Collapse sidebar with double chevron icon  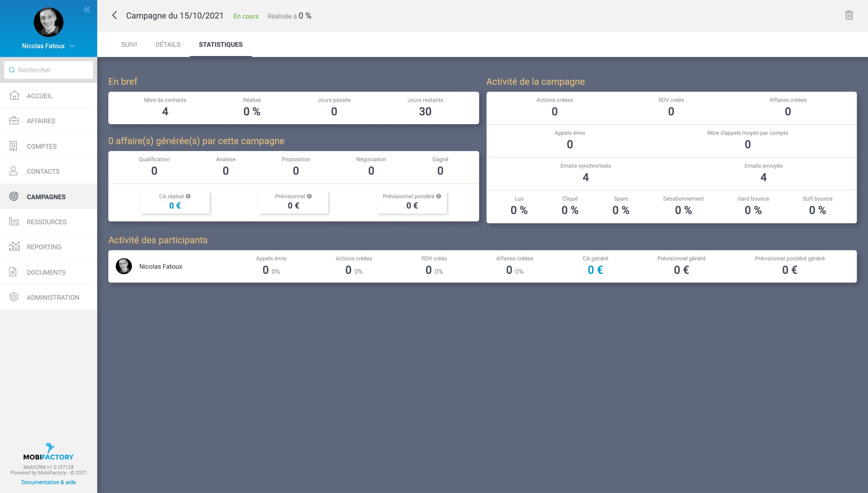pos(87,9)
